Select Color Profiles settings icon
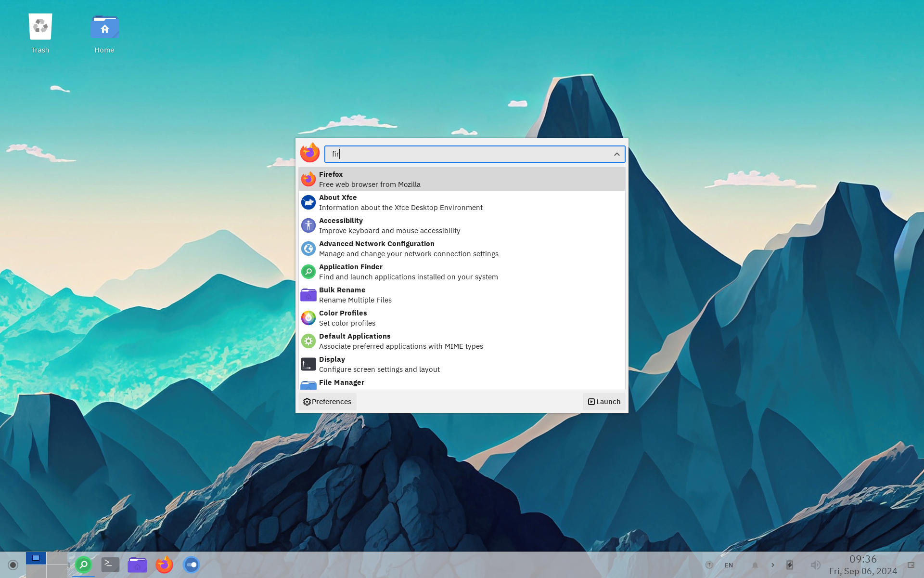 308,317
